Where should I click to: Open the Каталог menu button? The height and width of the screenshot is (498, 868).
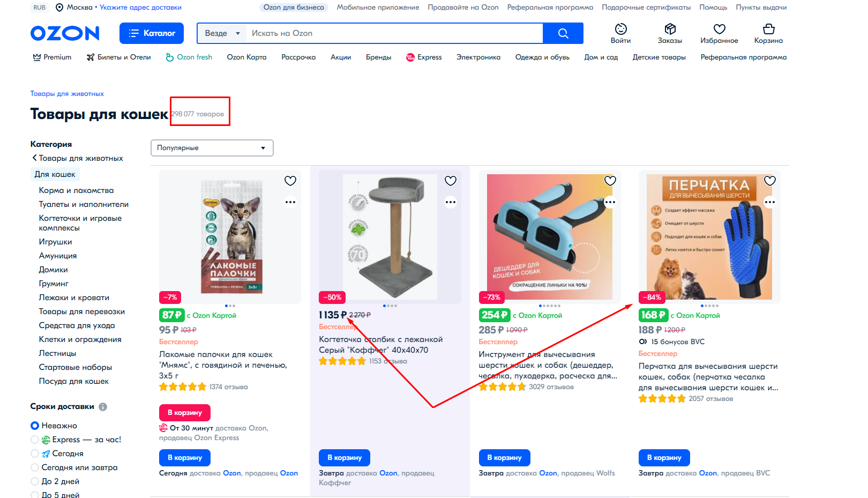[152, 33]
